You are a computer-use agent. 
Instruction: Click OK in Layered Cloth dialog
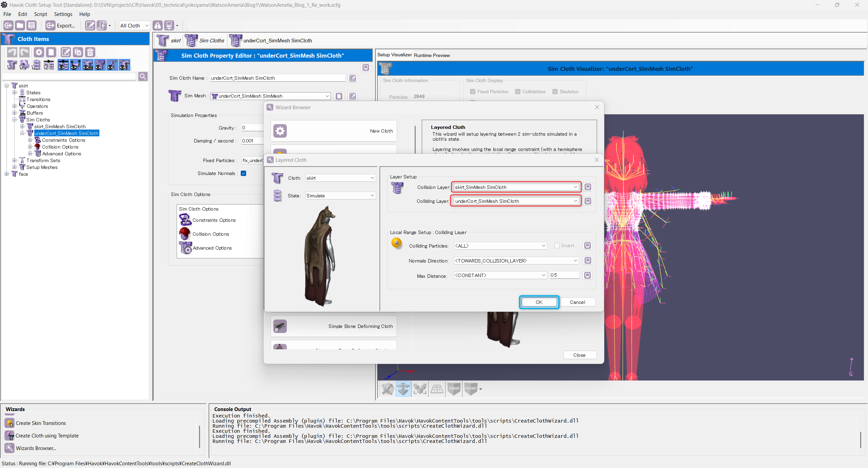[x=539, y=302]
